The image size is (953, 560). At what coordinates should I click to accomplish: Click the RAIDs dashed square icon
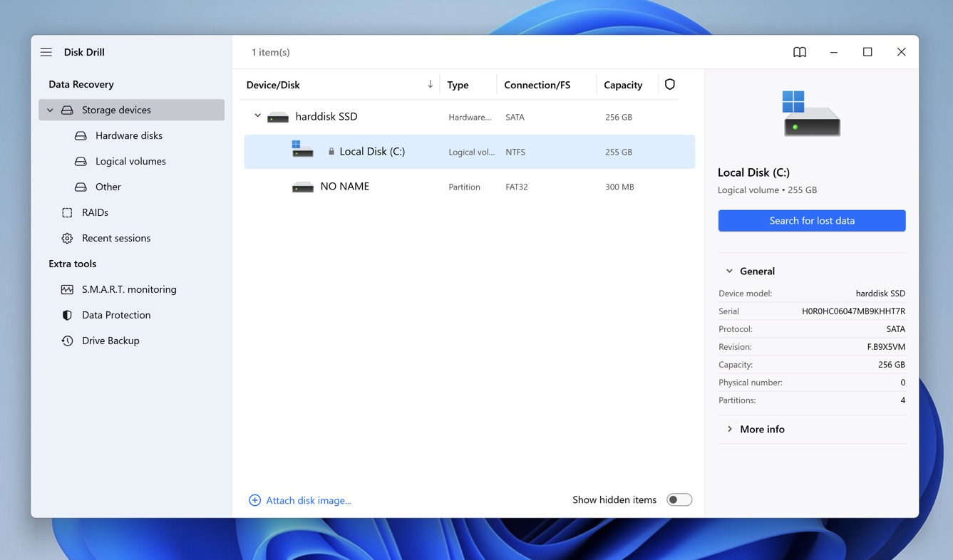(67, 212)
